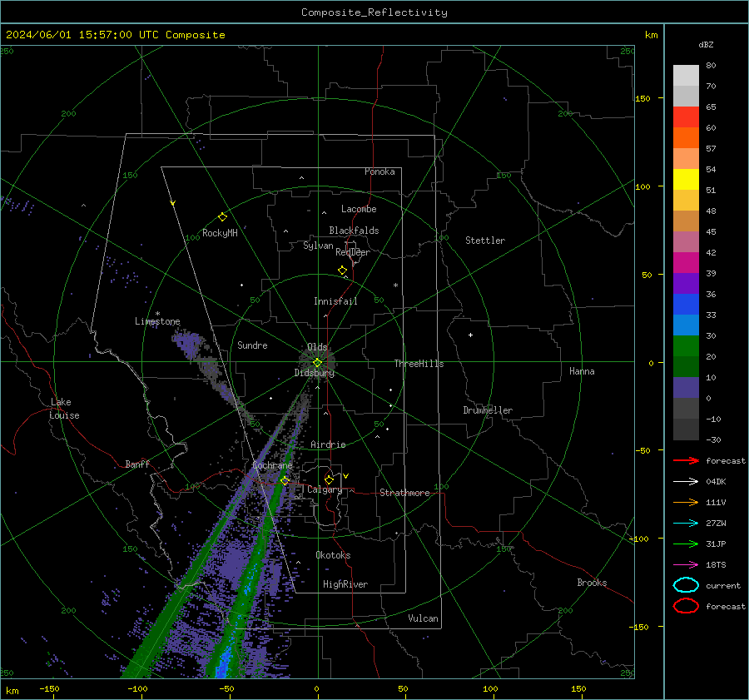Click the orange 111V arrow icon
Image resolution: width=749 pixels, height=700 pixels.
[x=686, y=502]
